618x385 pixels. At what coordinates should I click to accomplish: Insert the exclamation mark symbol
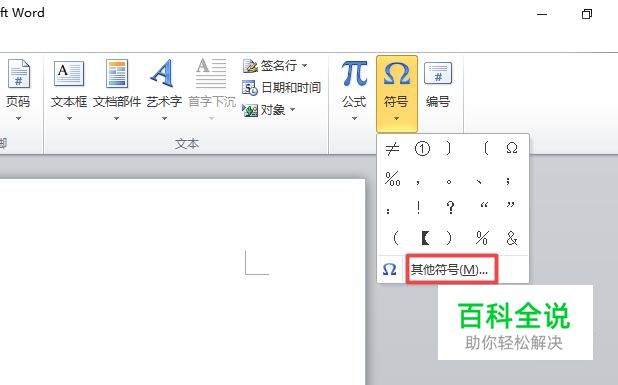point(418,207)
